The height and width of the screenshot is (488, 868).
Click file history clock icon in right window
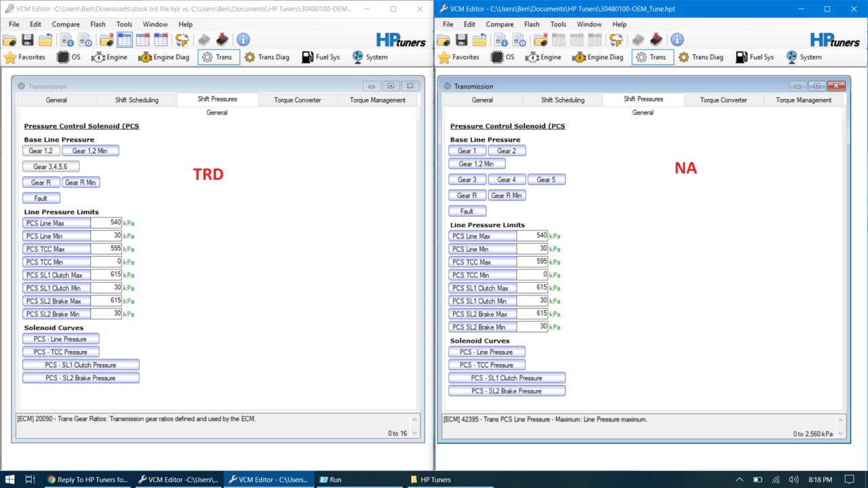tap(519, 40)
